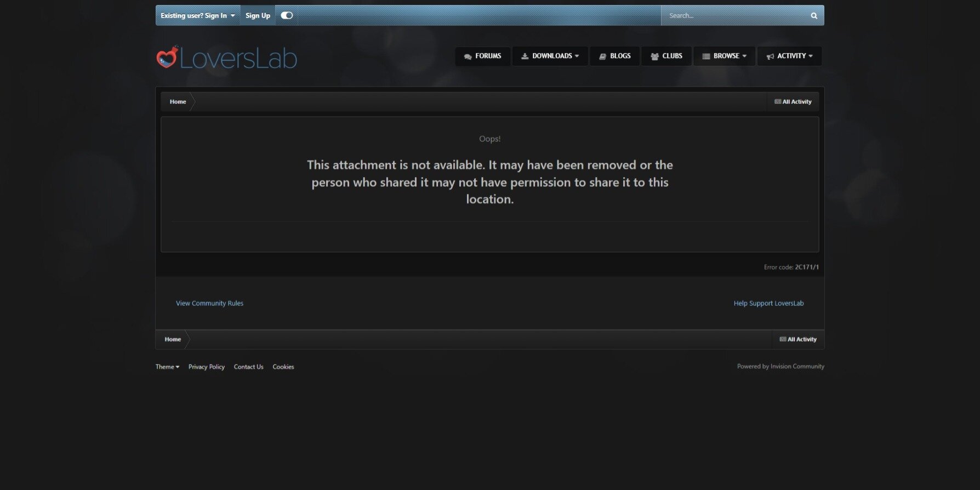
Task: Click the LoversLab heart logo
Action: point(167,57)
